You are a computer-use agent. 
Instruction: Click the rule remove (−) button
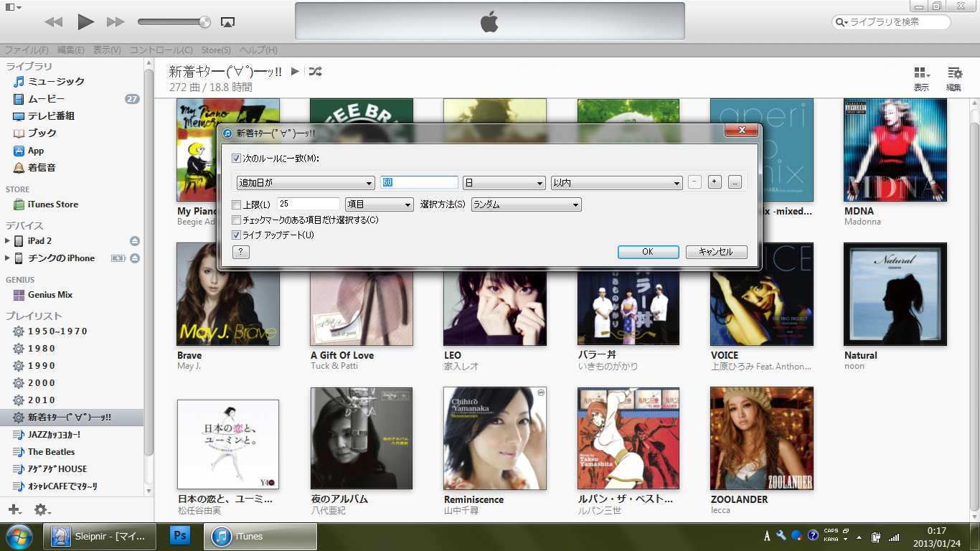click(x=694, y=182)
